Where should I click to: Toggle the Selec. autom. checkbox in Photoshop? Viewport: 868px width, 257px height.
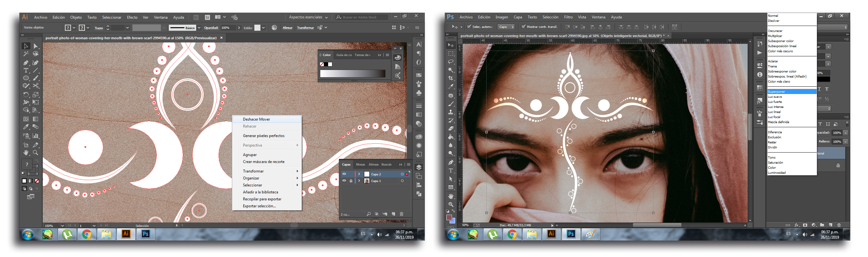[469, 27]
